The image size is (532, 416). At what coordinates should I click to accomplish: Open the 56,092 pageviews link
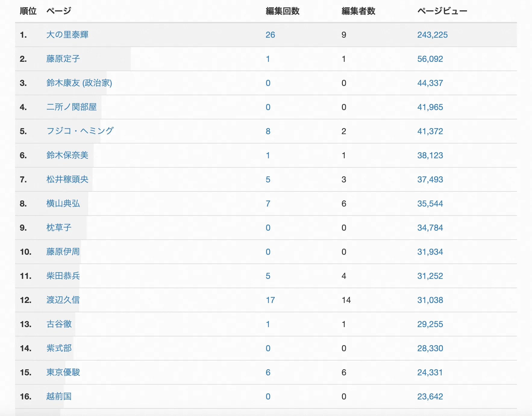point(430,59)
